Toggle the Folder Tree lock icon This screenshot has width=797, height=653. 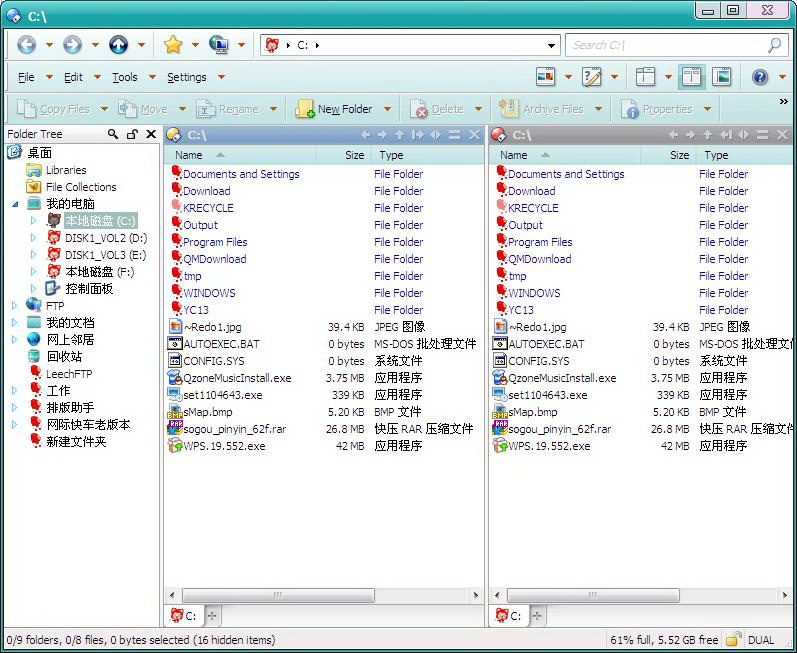pyautogui.click(x=132, y=134)
